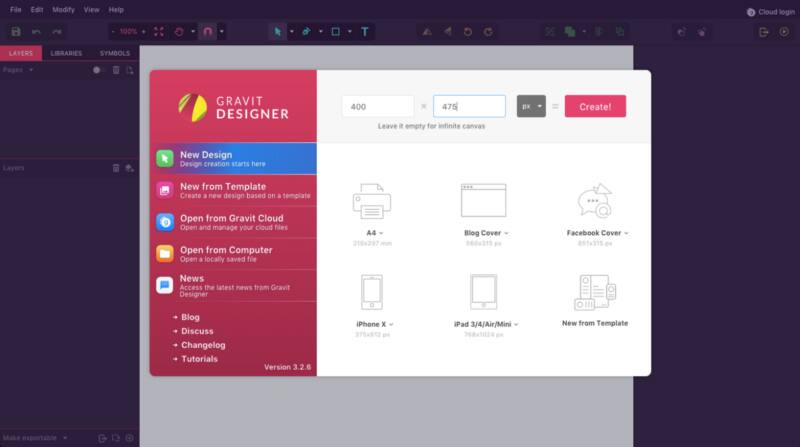The width and height of the screenshot is (800, 447).
Task: Select the Text tool
Action: pos(365,32)
